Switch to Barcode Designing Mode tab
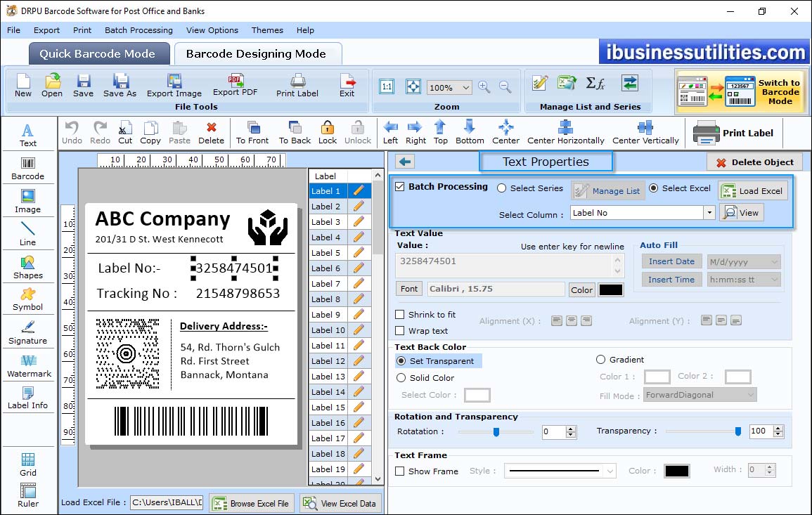The height and width of the screenshot is (515, 812). 257,54
